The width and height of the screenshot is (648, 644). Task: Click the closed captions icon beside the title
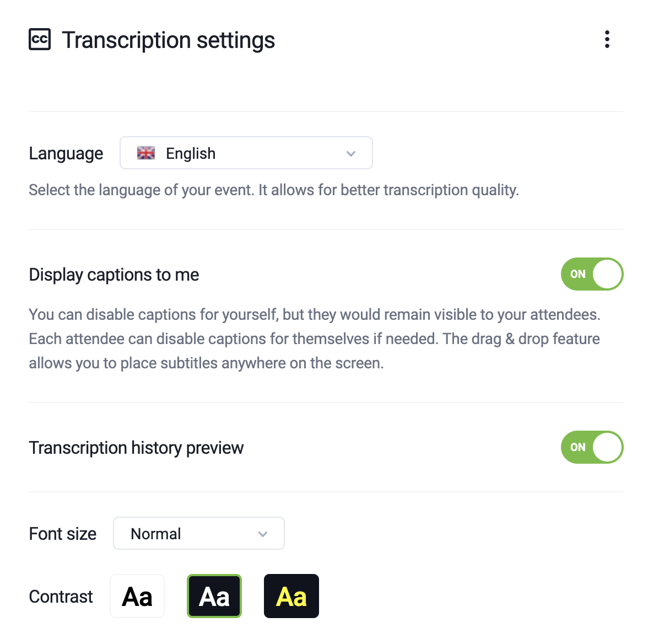[x=39, y=39]
